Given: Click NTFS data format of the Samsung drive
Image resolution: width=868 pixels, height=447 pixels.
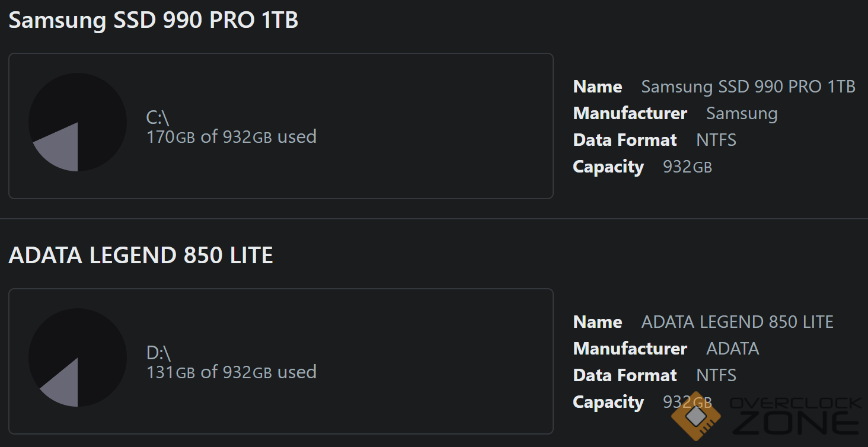Looking at the screenshot, I should (x=716, y=141).
